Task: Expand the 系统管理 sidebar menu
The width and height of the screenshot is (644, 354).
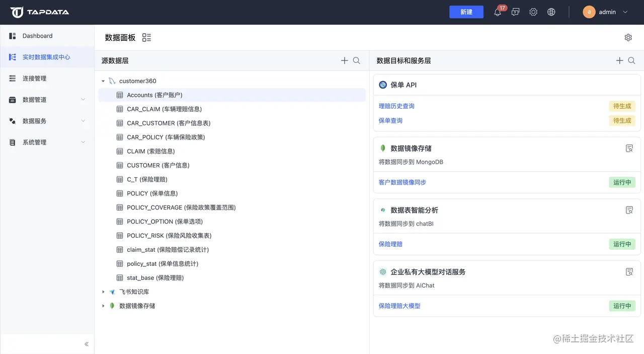Action: click(84, 143)
